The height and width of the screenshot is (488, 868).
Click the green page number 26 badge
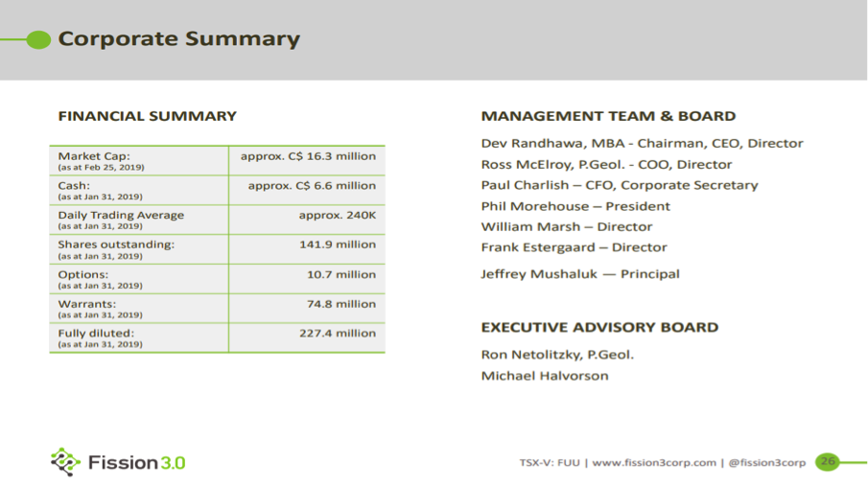click(827, 462)
